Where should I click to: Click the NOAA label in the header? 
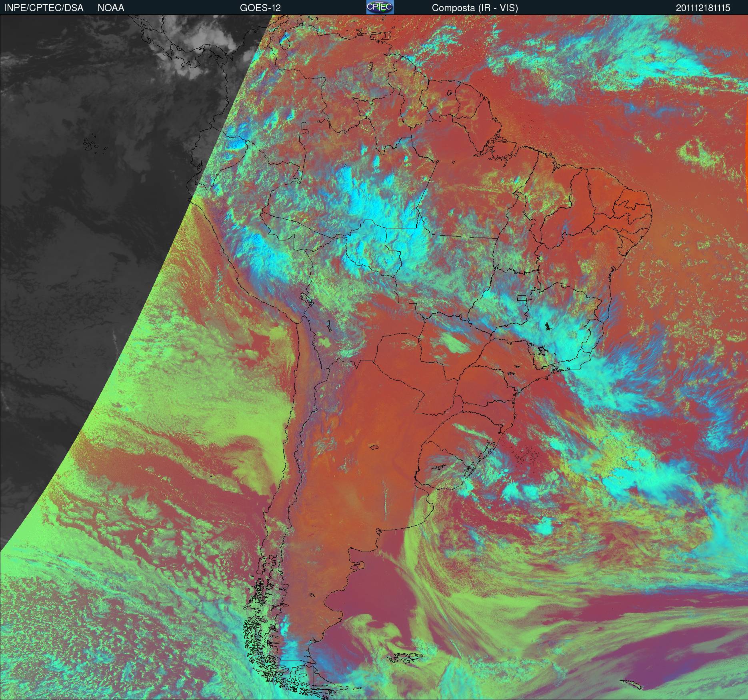coord(111,8)
